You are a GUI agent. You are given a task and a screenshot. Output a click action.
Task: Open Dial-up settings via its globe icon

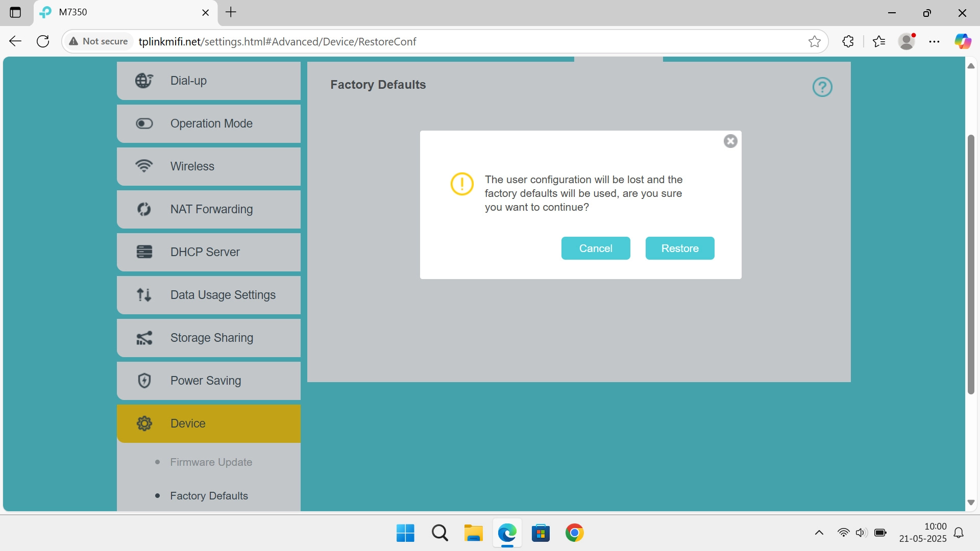click(144, 80)
